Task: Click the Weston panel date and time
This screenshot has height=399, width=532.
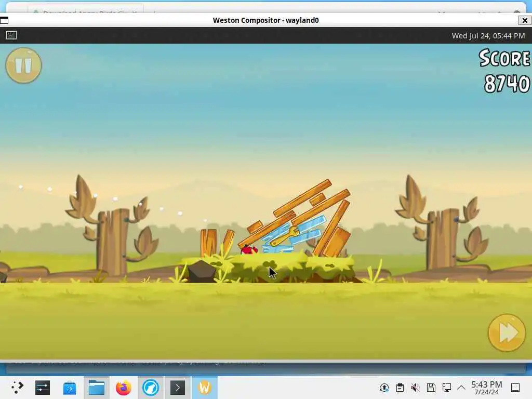Action: coord(488,36)
